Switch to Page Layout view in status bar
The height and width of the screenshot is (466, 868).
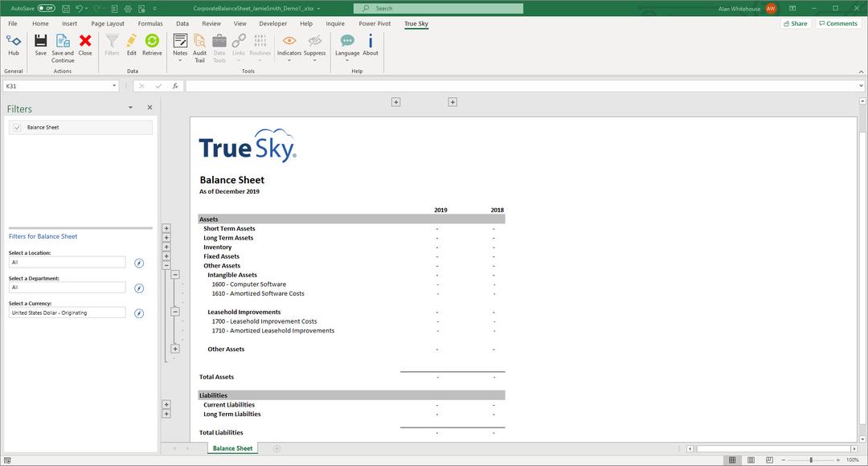pos(751,460)
